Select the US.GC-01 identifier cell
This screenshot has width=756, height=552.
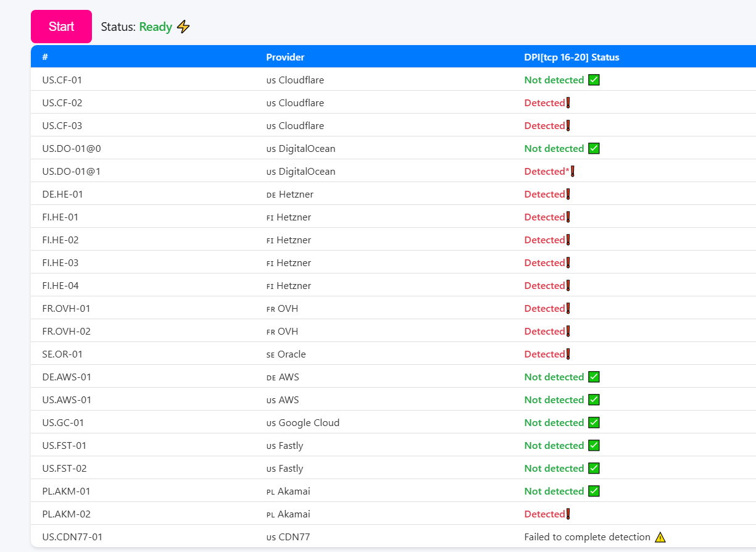coord(63,422)
